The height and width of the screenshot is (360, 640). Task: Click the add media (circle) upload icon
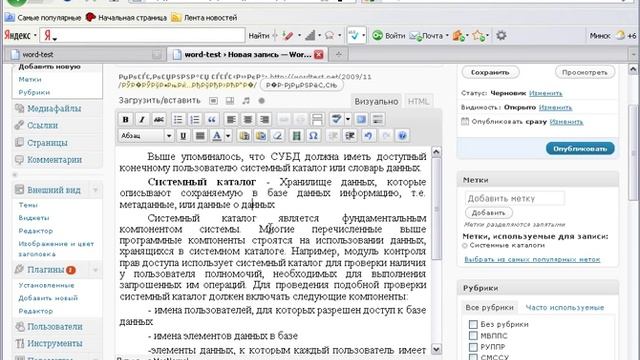[262, 100]
